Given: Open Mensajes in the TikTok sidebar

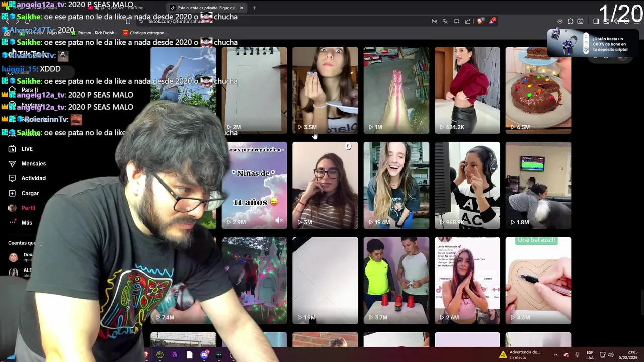Looking at the screenshot, I should [x=27, y=163].
